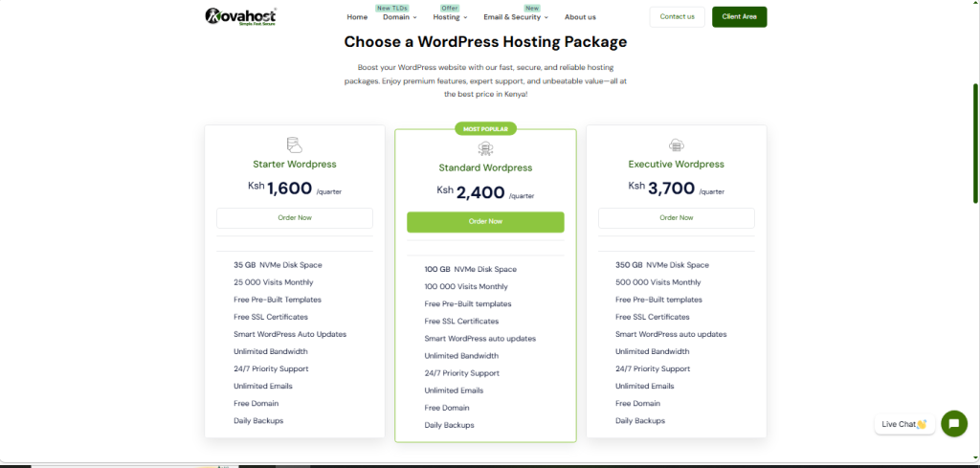Click 500 000 Visits Monthly text
The height and width of the screenshot is (468, 980).
coord(658,282)
